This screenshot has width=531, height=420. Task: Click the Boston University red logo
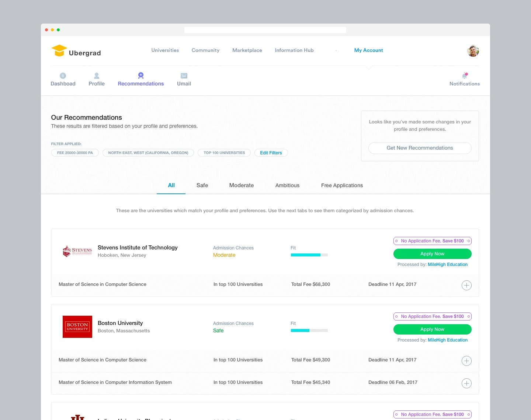pos(77,327)
